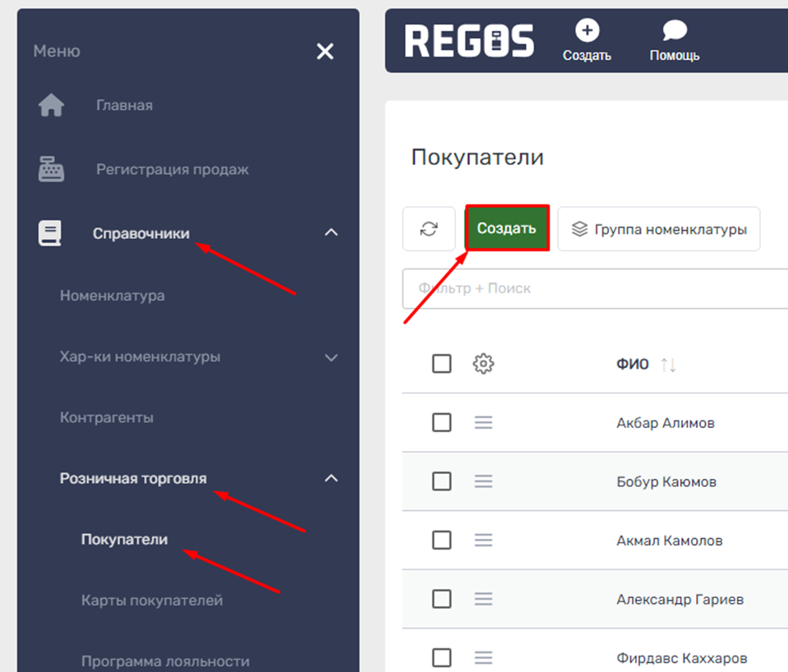Toggle the select-all checkbox in table header
Viewport: 788px width, 672px height.
point(442,364)
